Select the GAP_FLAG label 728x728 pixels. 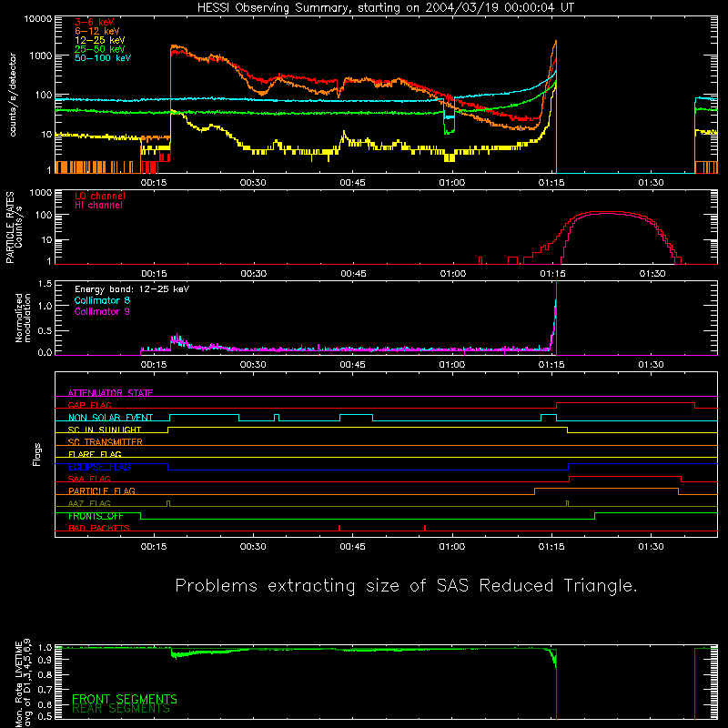89,405
